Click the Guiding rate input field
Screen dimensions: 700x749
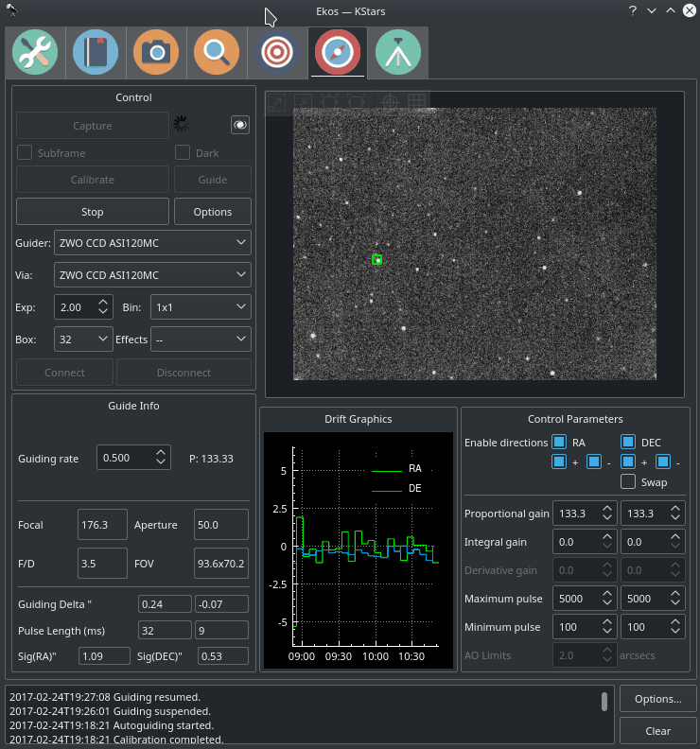pos(125,458)
